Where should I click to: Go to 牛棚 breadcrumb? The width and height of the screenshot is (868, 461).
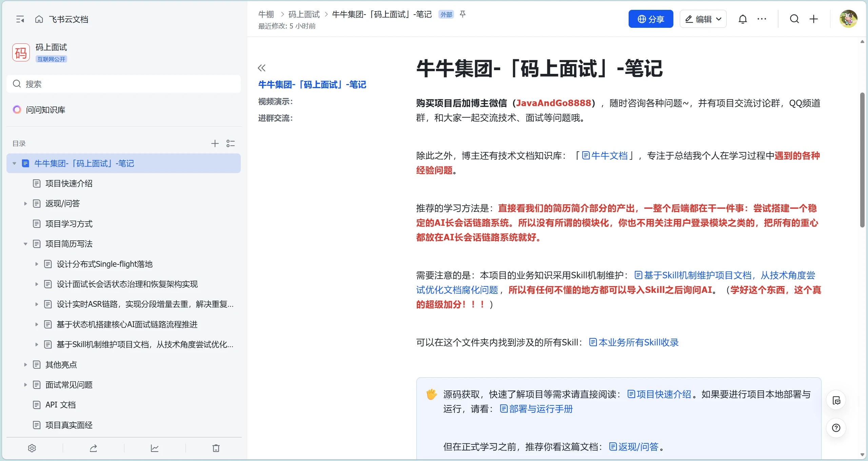[x=266, y=14]
